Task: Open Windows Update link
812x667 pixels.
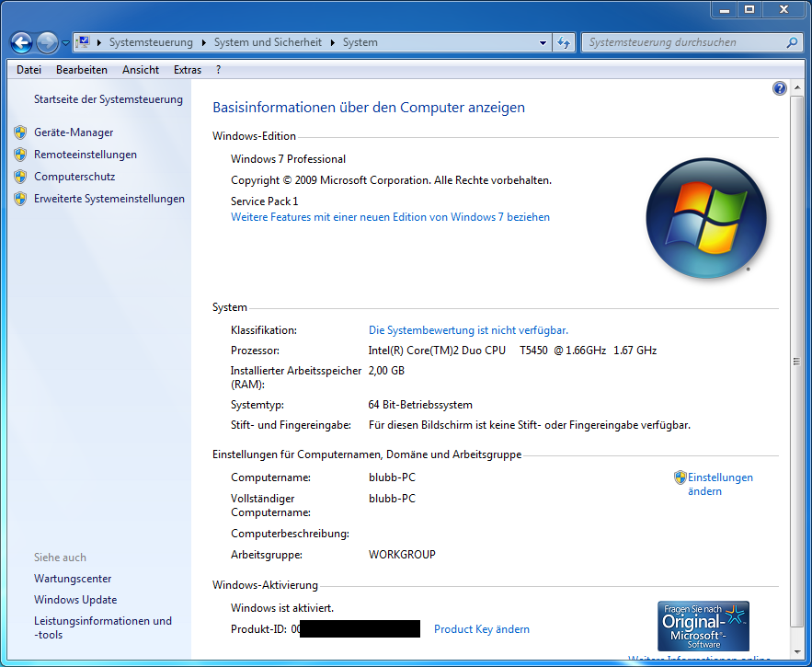Action: pyautogui.click(x=75, y=600)
